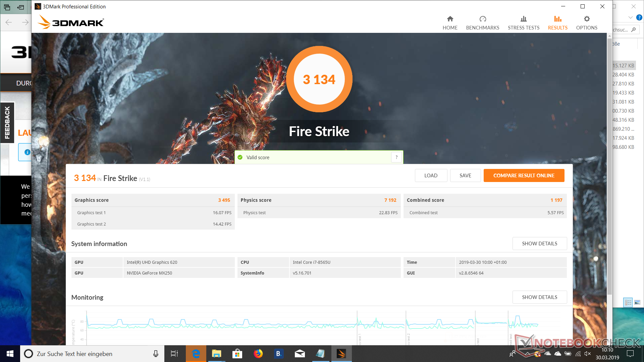644x362 pixels.
Task: Click forward arrow in background browser window
Action: click(x=25, y=22)
